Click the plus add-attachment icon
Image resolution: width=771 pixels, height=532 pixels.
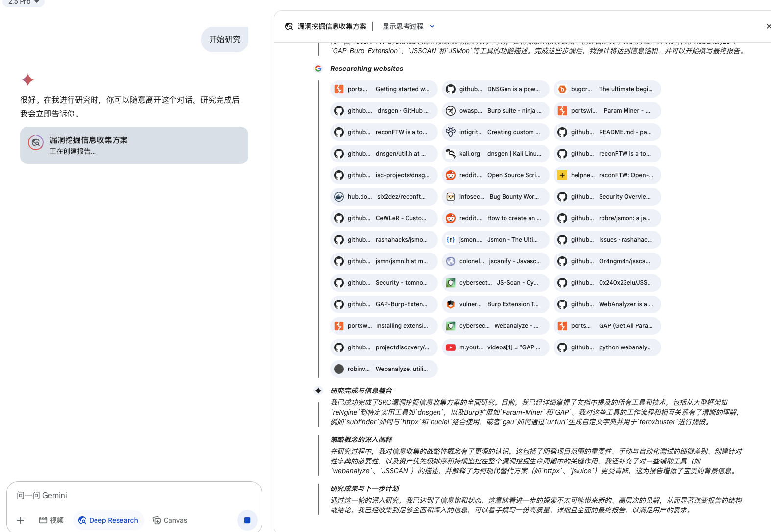pyautogui.click(x=21, y=520)
